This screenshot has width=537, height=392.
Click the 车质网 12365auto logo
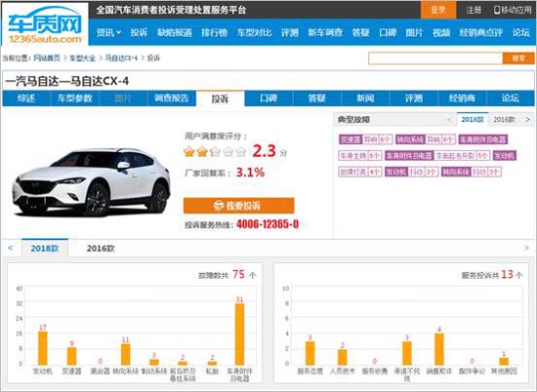pos(45,24)
